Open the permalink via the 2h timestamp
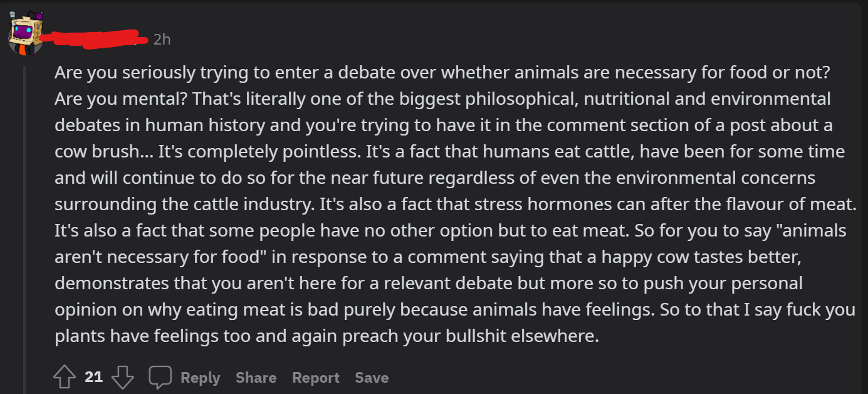868x394 pixels. click(x=161, y=39)
